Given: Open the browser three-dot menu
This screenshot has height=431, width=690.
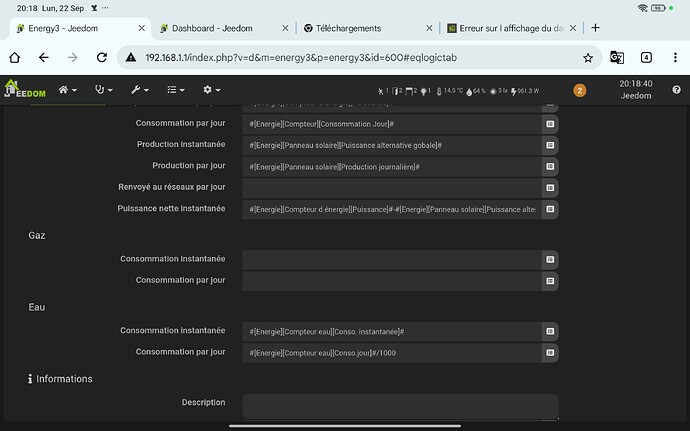Looking at the screenshot, I should tap(675, 58).
